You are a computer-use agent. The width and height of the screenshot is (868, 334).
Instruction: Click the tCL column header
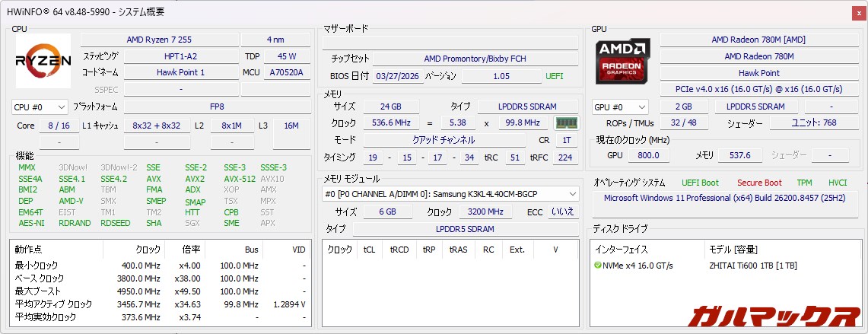click(369, 250)
